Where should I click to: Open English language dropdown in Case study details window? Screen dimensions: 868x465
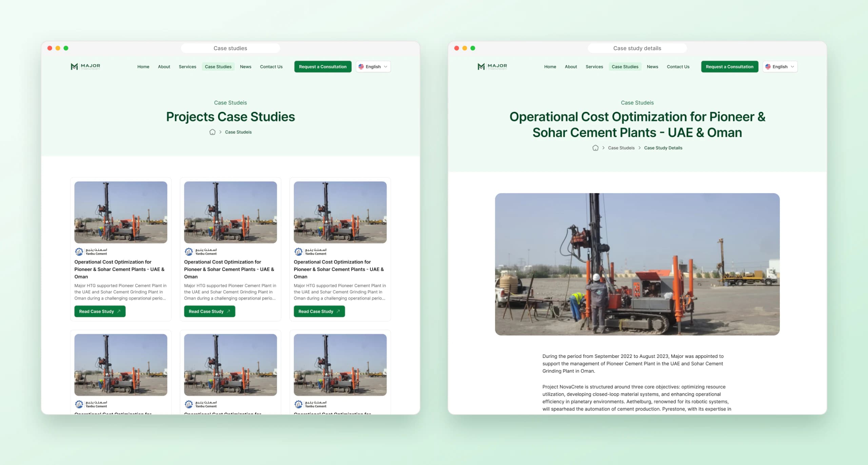[x=780, y=67]
